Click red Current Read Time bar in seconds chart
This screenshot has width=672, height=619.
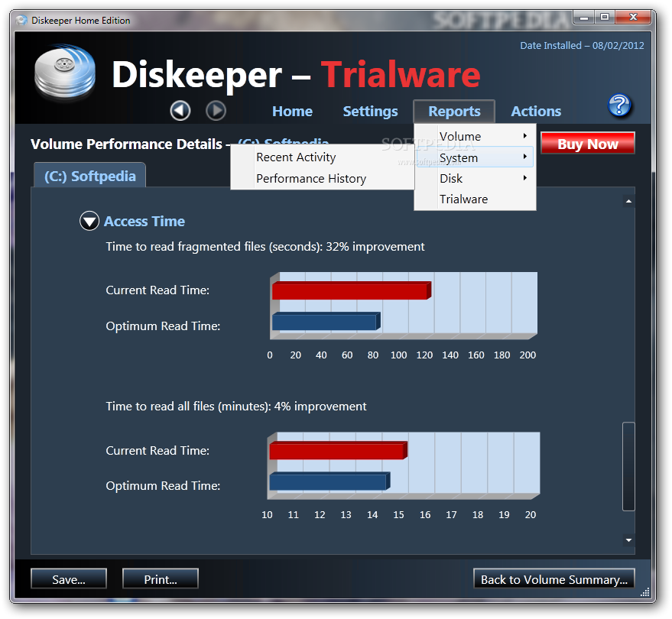[352, 291]
